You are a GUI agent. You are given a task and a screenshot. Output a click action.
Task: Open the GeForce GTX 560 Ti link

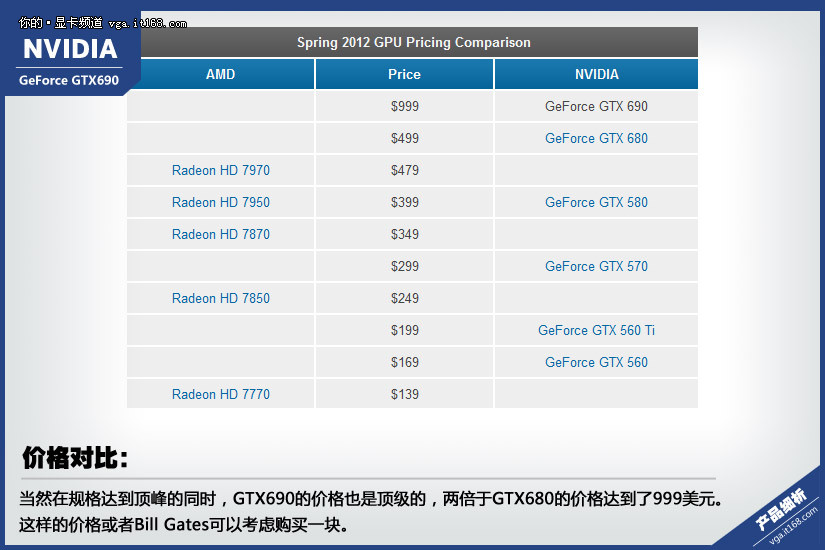596,330
